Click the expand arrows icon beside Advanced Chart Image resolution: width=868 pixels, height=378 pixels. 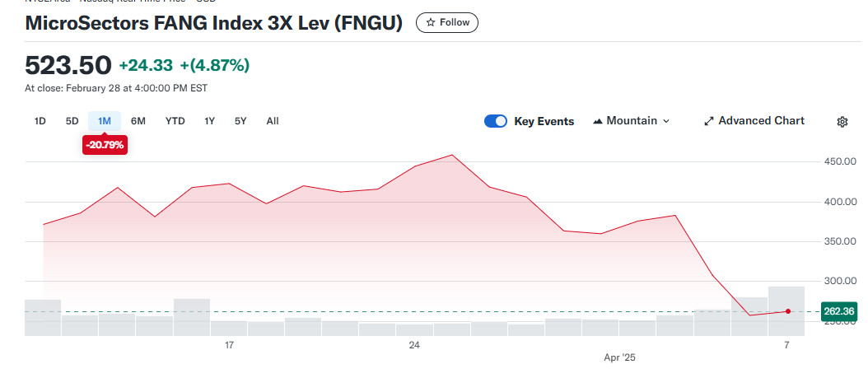click(708, 121)
